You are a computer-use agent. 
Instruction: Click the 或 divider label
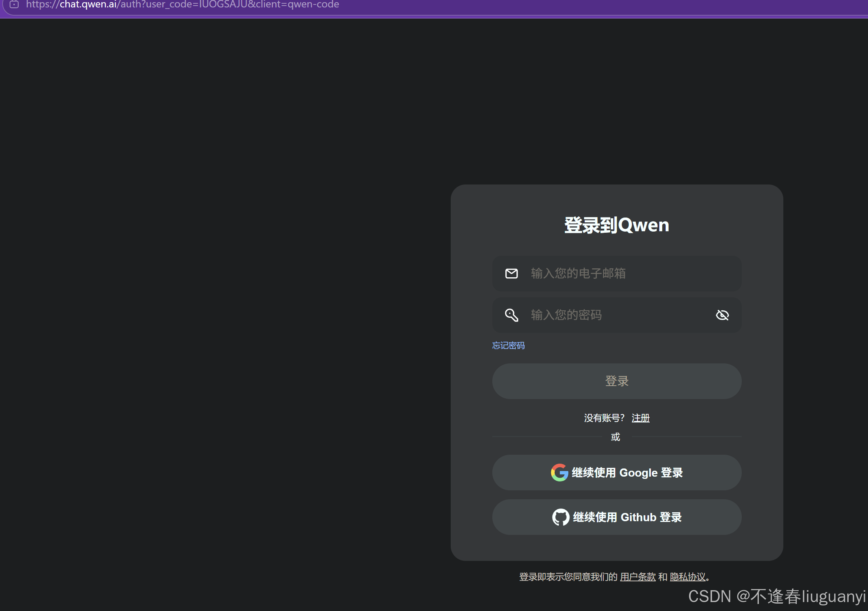point(615,437)
